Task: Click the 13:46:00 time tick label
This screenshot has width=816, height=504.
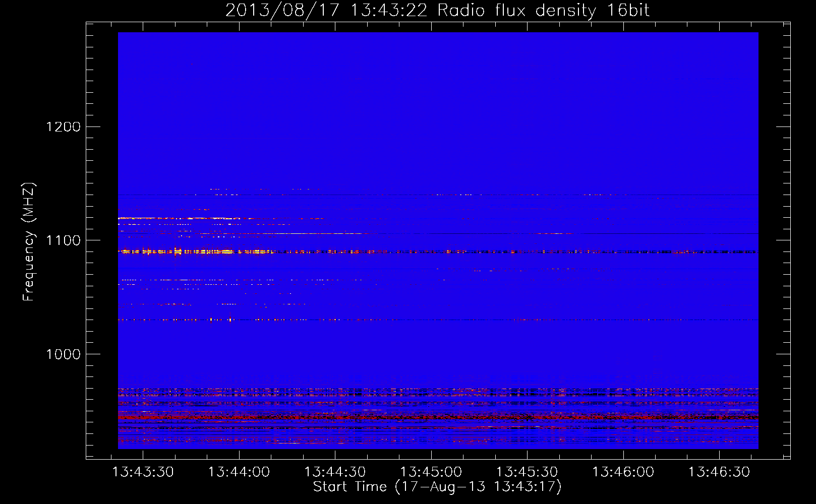Action: pos(623,472)
